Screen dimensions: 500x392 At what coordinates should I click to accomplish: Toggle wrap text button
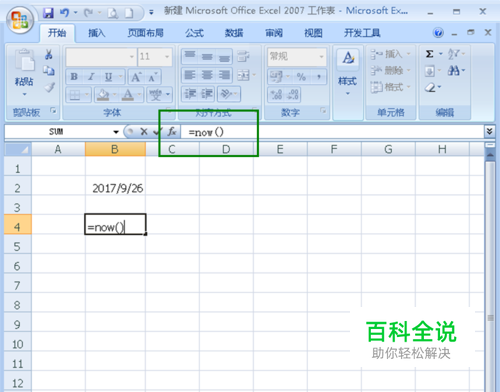(x=243, y=56)
